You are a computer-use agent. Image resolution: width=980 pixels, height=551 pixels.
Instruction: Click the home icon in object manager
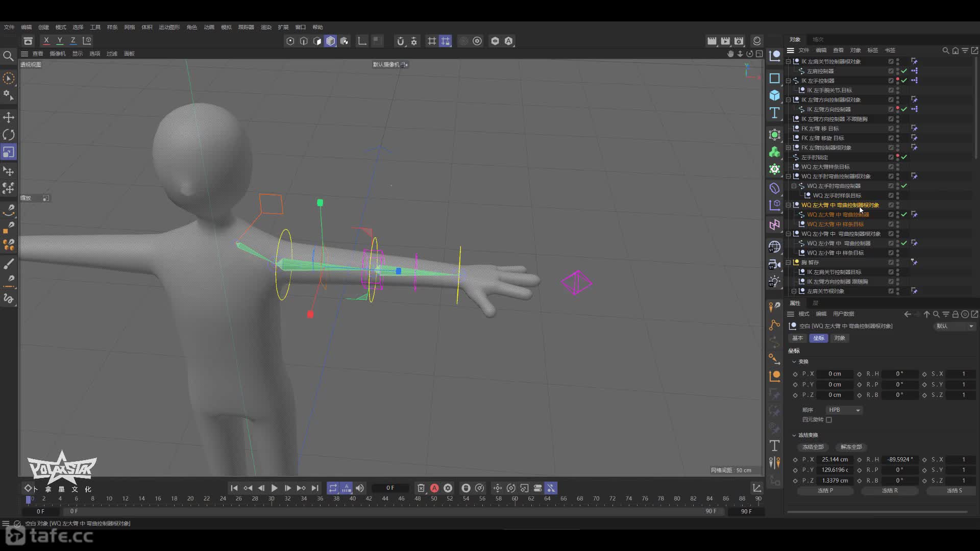coord(955,51)
